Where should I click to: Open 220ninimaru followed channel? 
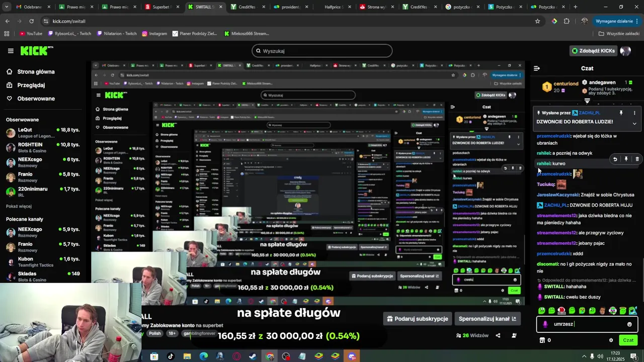(43, 192)
